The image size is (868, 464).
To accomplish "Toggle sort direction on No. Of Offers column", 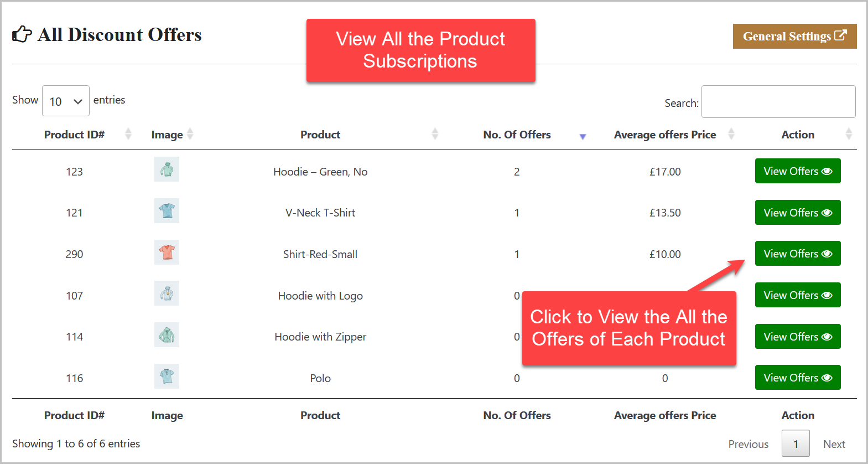I will (583, 136).
